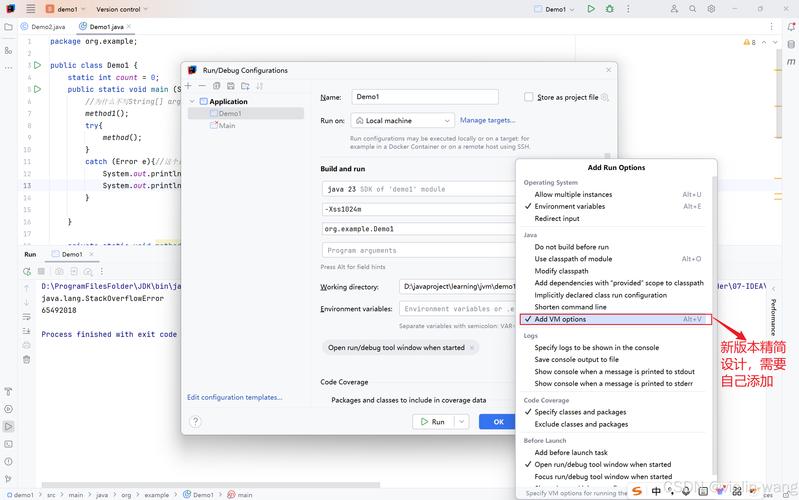
Task: Open the account profile icon
Action: click(674, 9)
